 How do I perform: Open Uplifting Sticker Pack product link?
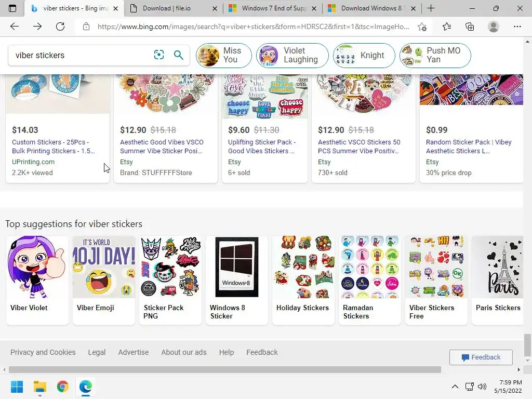(x=262, y=147)
